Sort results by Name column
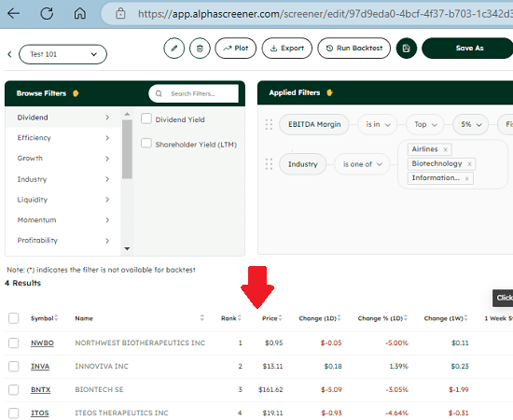513x420 pixels. 201,317
